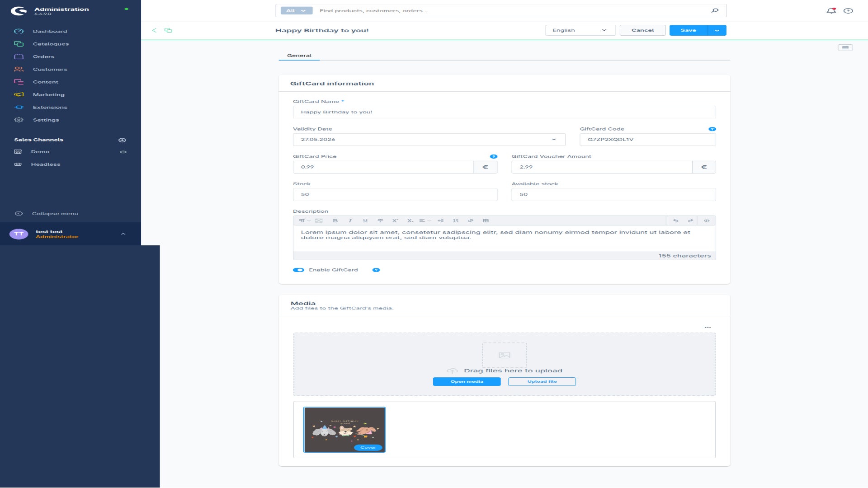Click the text color editor icon
This screenshot has width=868, height=488.
point(319,221)
